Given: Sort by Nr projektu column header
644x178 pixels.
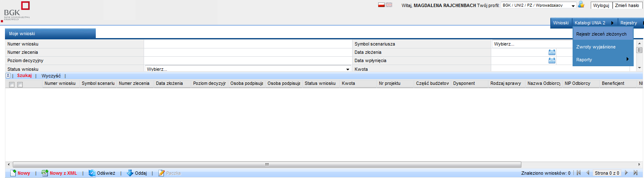Looking at the screenshot, I should pyautogui.click(x=395, y=84).
